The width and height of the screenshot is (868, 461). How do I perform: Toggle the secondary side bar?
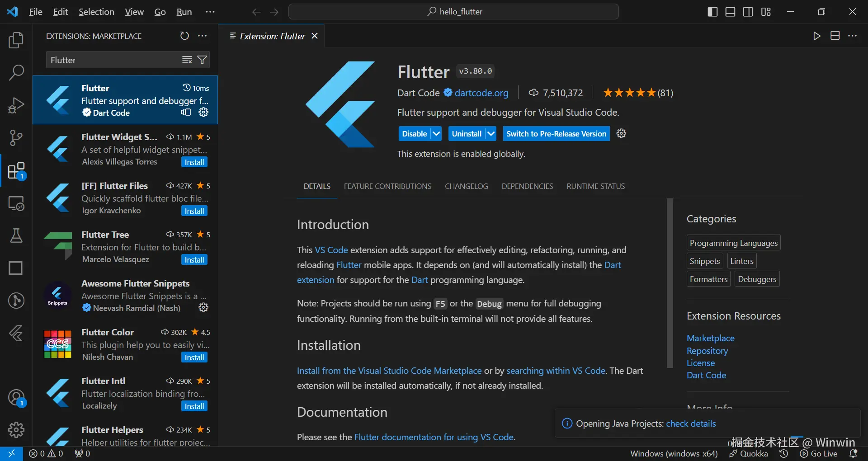748,12
